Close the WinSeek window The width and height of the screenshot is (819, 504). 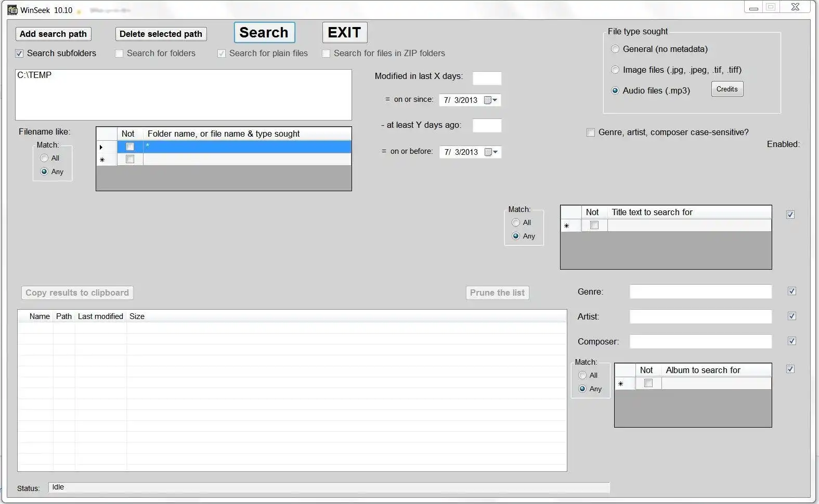(x=795, y=7)
